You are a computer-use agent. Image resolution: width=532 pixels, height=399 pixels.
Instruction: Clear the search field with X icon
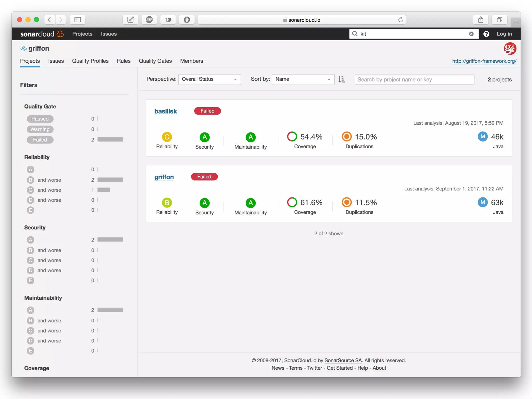471,34
